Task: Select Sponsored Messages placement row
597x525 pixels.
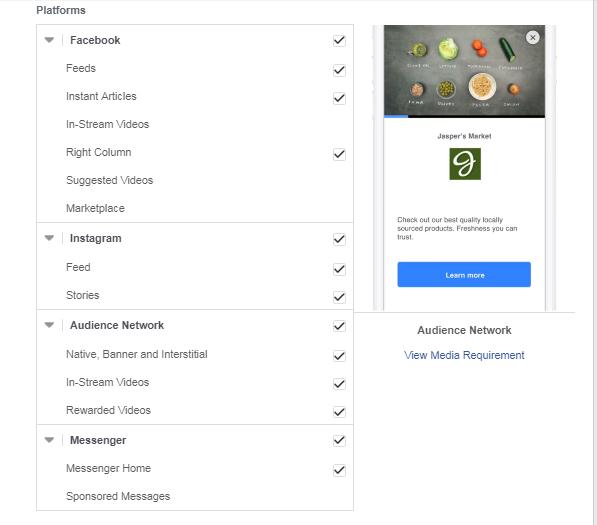Action: click(x=195, y=496)
